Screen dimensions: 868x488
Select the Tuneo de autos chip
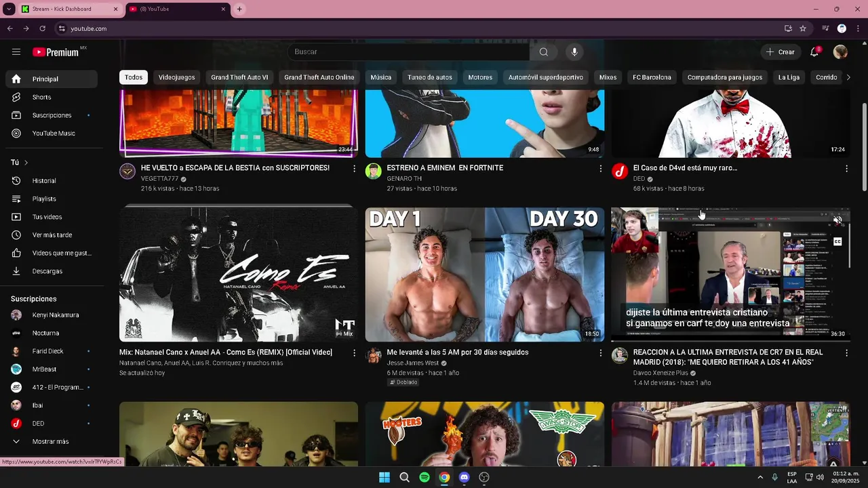tap(429, 77)
